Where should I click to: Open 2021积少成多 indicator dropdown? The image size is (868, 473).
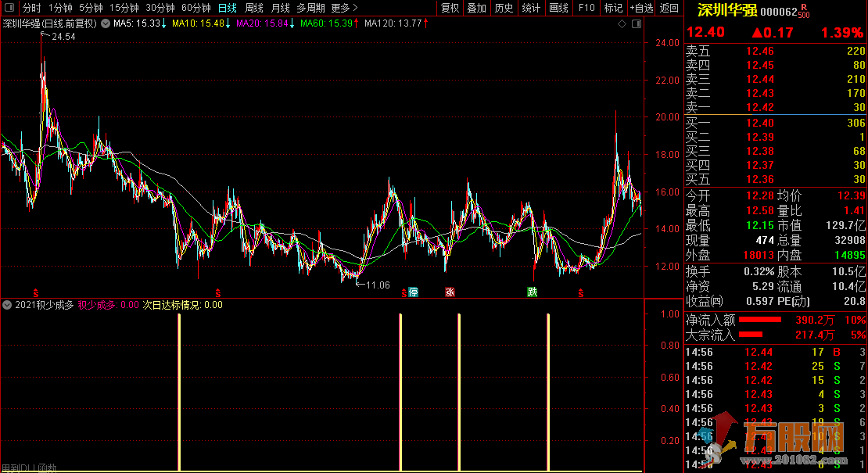(7, 305)
